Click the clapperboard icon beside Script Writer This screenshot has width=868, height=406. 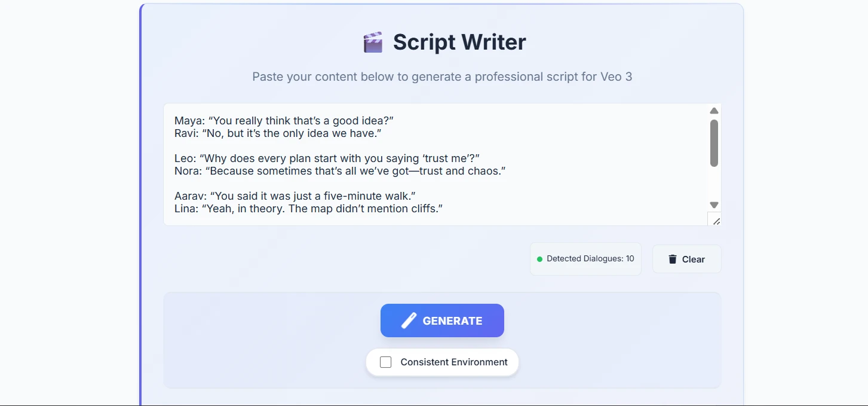point(373,41)
